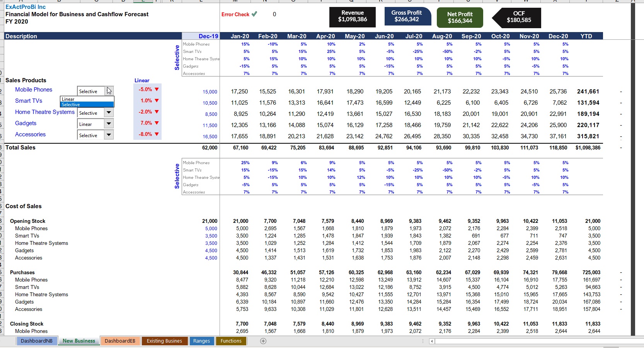This screenshot has height=348, width=644.
Task: Click the Net Profit KPI card
Action: 460,17
